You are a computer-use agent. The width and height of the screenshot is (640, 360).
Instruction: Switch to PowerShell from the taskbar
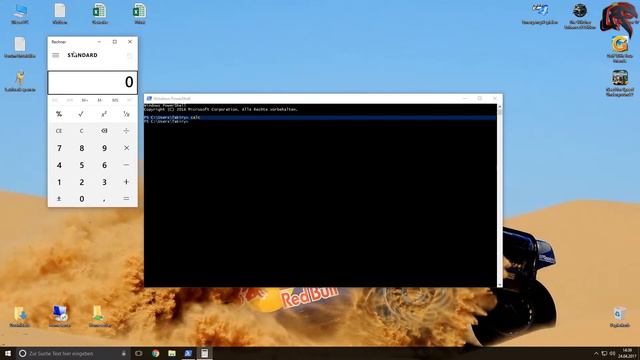coord(188,353)
